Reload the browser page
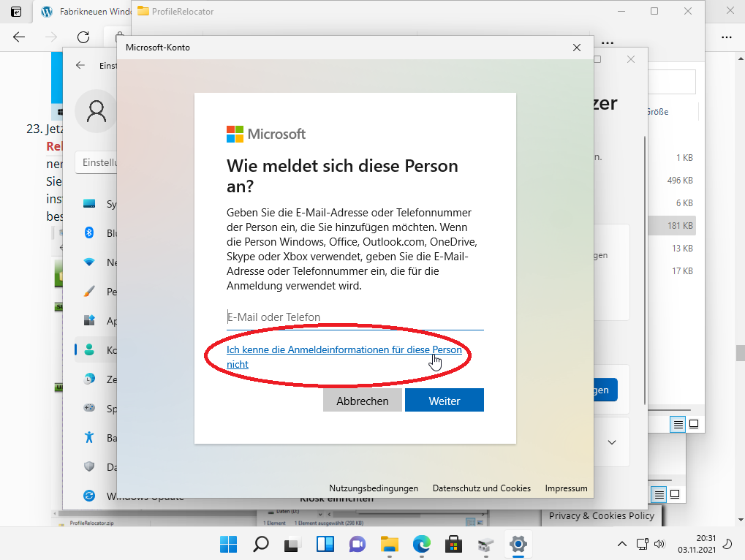 [x=83, y=37]
